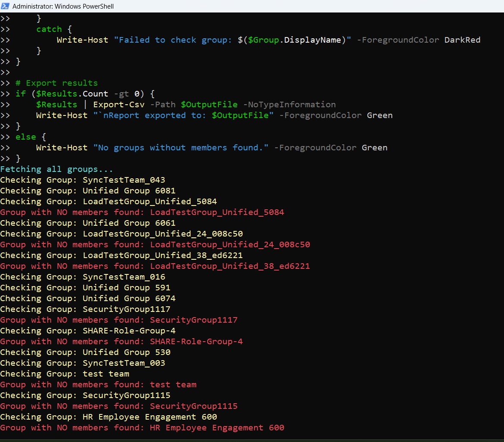Click the 'Checking Group: Unified Group 591' line
This screenshot has width=504, height=442.
pos(85,288)
